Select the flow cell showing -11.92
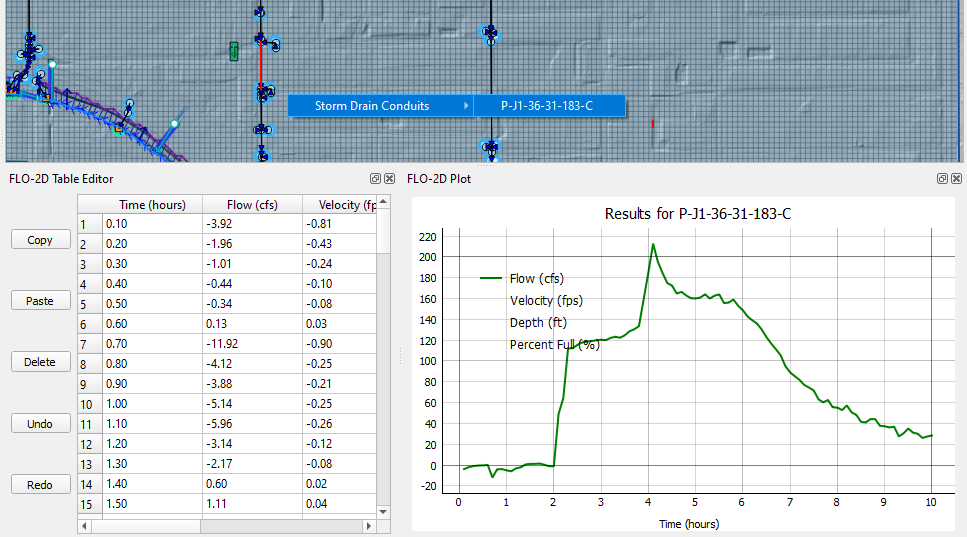The height and width of the screenshot is (537, 967). click(251, 343)
